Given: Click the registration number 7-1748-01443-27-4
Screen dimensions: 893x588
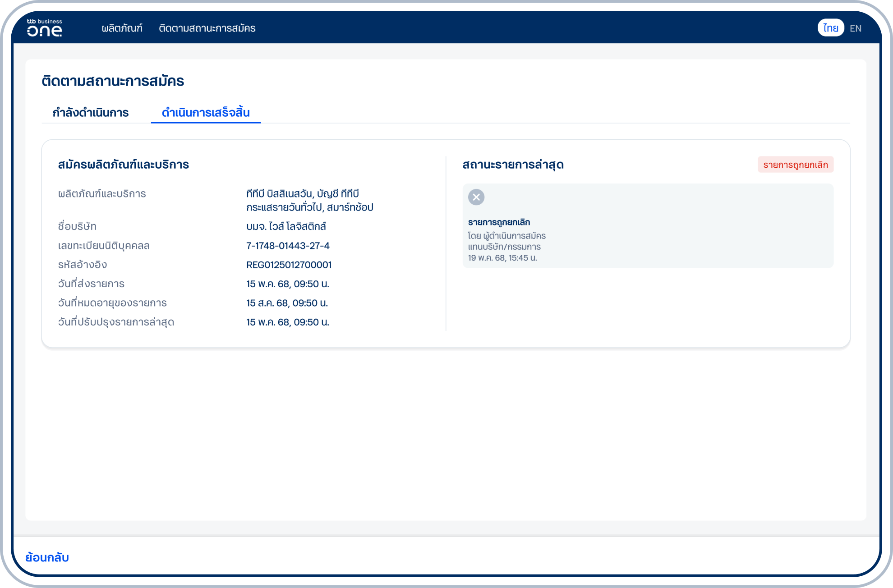Looking at the screenshot, I should tap(288, 246).
